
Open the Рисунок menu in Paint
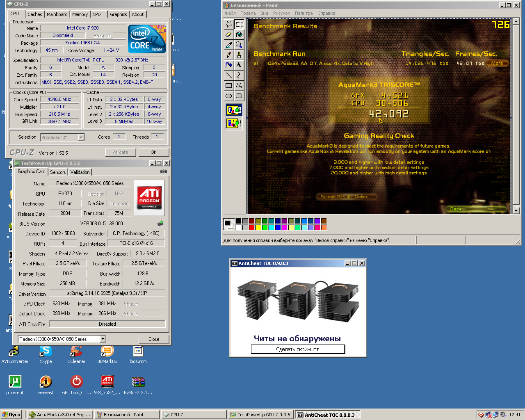point(281,13)
